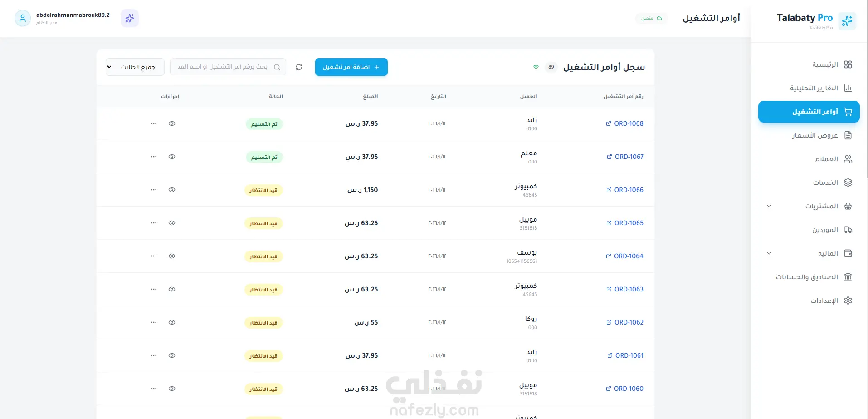
Task: Open more actions for order ORD-1068
Action: [x=154, y=123]
